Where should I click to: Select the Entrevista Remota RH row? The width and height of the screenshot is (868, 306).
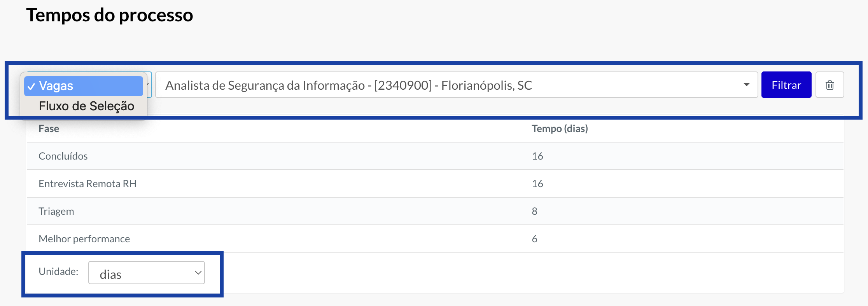coord(87,184)
